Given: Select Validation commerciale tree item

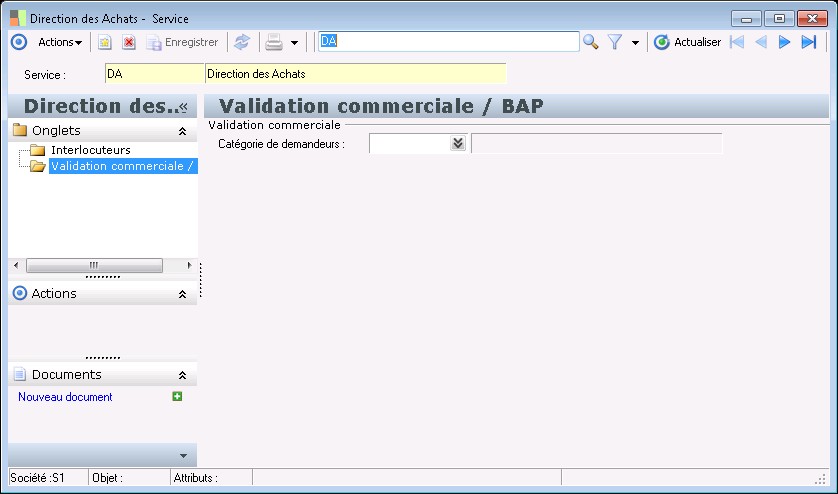Looking at the screenshot, I should 123,166.
